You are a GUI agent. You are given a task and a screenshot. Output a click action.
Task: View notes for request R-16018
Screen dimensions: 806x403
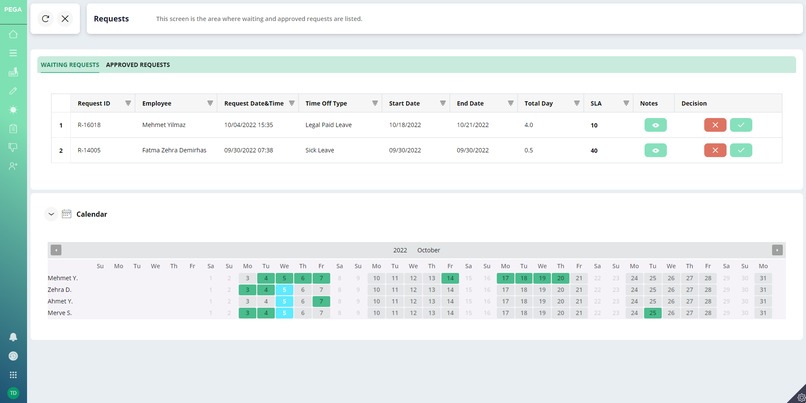[x=655, y=125]
